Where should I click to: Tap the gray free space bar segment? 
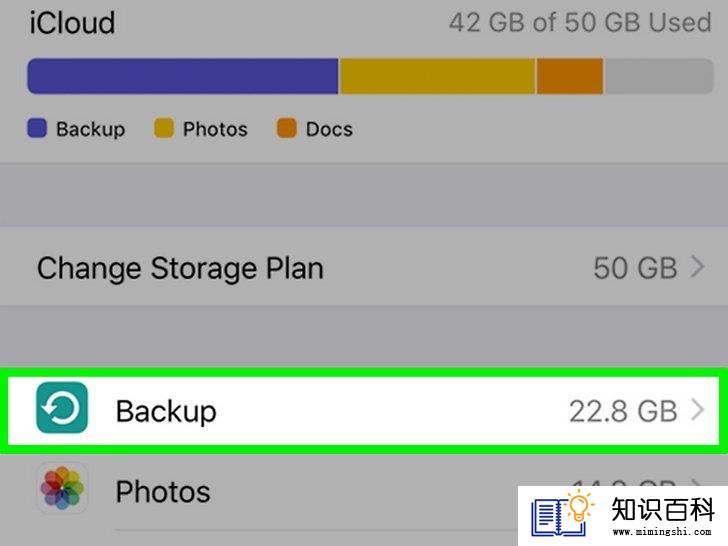659,76
